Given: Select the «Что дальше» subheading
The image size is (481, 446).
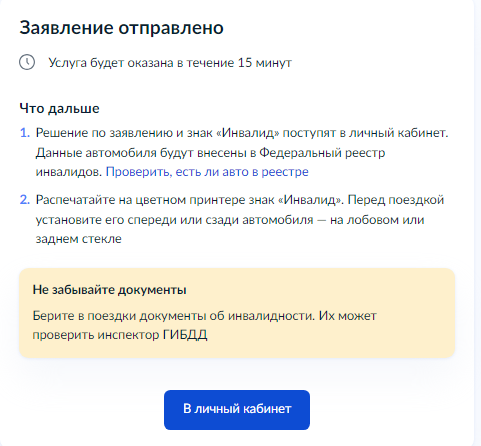Looking at the screenshot, I should pyautogui.click(x=59, y=109).
